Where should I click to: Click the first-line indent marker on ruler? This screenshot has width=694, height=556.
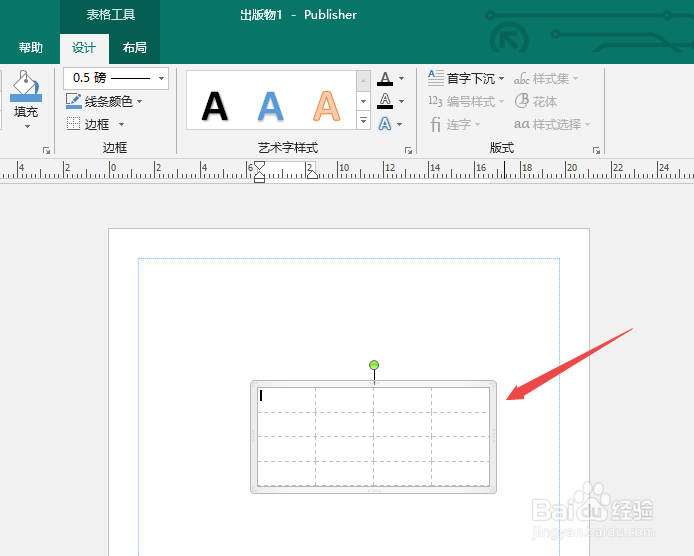pyautogui.click(x=260, y=166)
